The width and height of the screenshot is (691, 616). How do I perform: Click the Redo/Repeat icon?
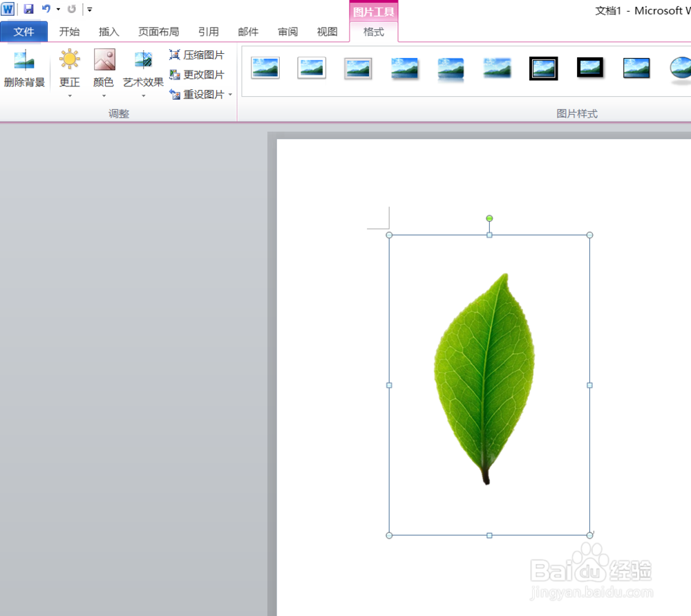[x=71, y=9]
